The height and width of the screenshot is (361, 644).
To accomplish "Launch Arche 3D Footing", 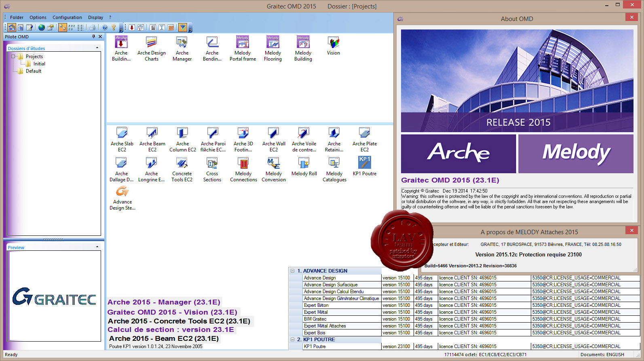I will [x=243, y=139].
